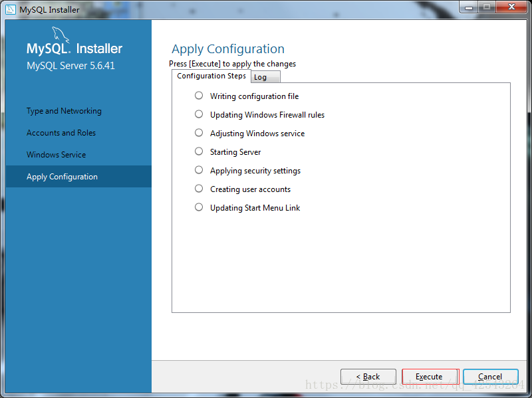Select the Adjusting Windows service step indicator
The image size is (532, 398).
click(199, 133)
